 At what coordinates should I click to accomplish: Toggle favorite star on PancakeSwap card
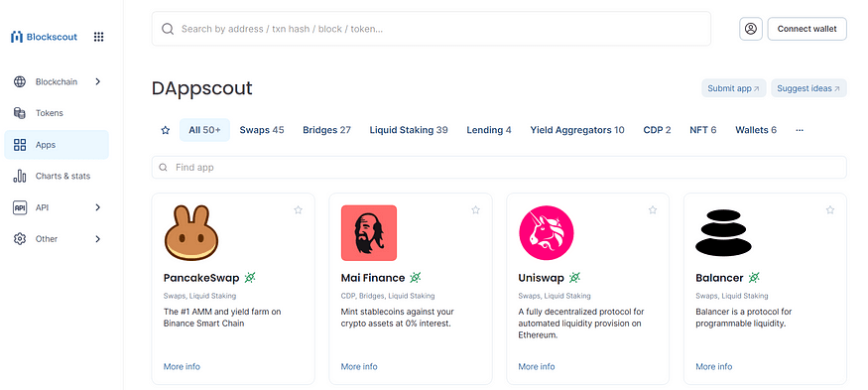click(x=299, y=210)
